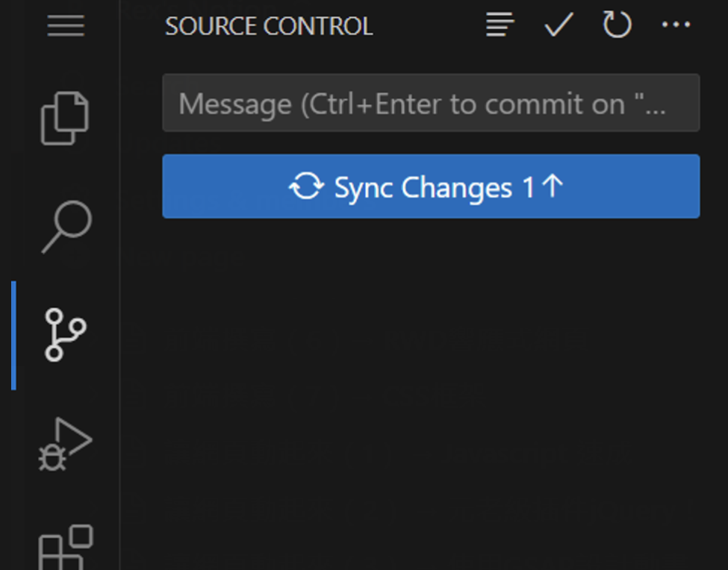
Task: Open the hamburger application menu
Action: tap(66, 27)
